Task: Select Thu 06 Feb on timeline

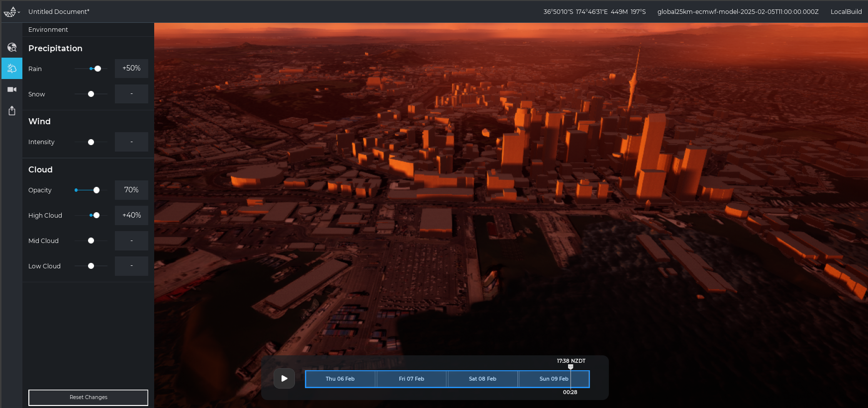Action: 340,379
